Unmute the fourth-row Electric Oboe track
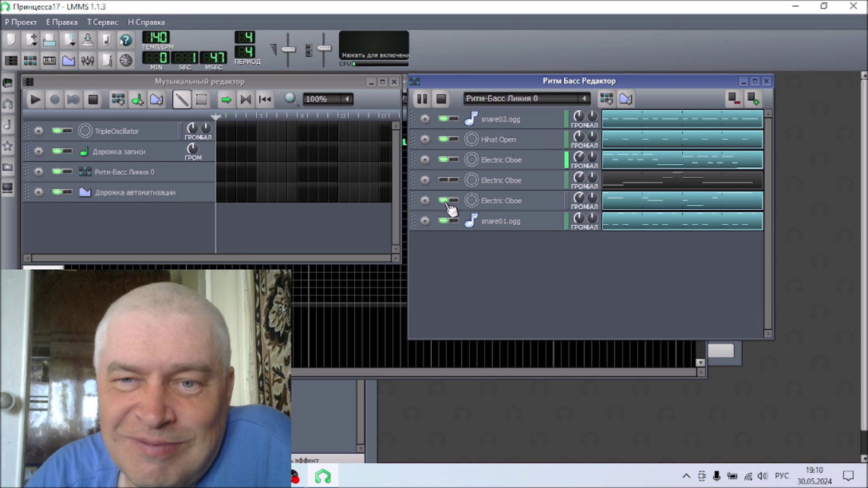This screenshot has height=488, width=868. tap(443, 180)
